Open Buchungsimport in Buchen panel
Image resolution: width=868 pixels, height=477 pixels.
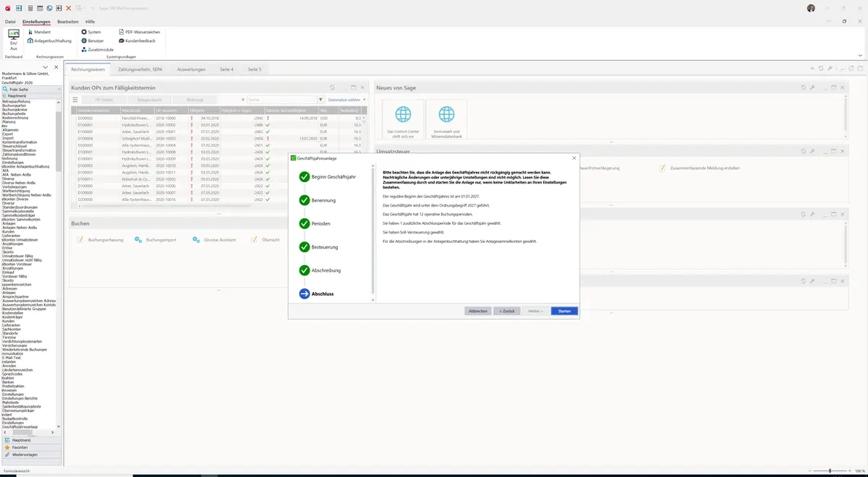156,239
